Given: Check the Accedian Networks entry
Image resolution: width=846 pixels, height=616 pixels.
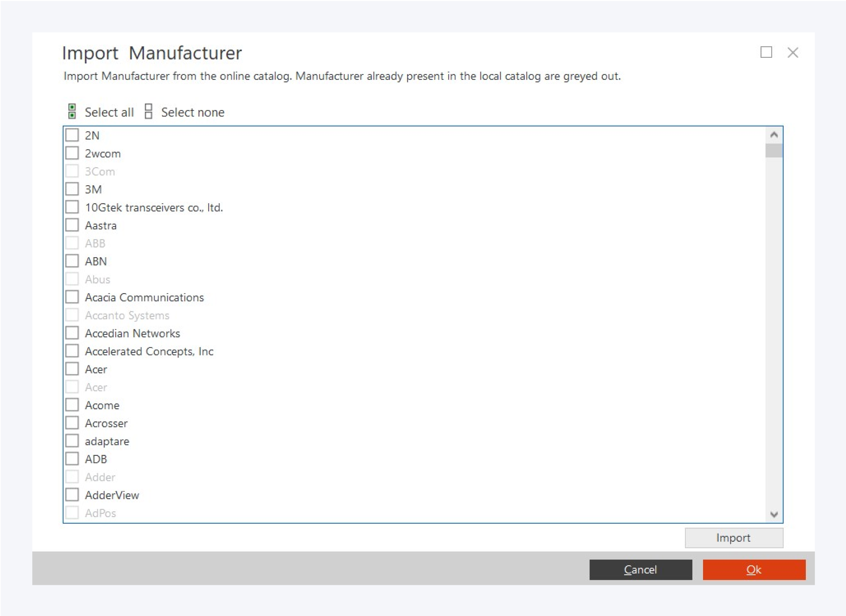Looking at the screenshot, I should [x=72, y=333].
